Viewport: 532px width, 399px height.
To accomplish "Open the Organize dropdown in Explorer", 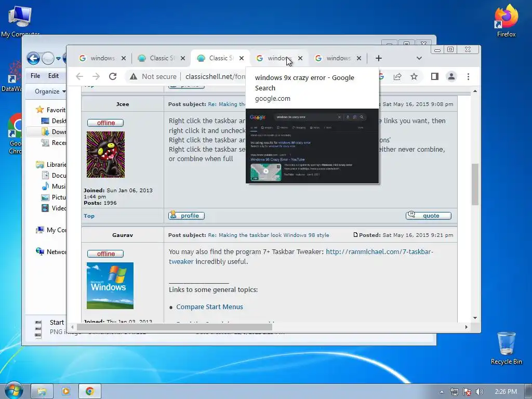I will click(x=50, y=91).
